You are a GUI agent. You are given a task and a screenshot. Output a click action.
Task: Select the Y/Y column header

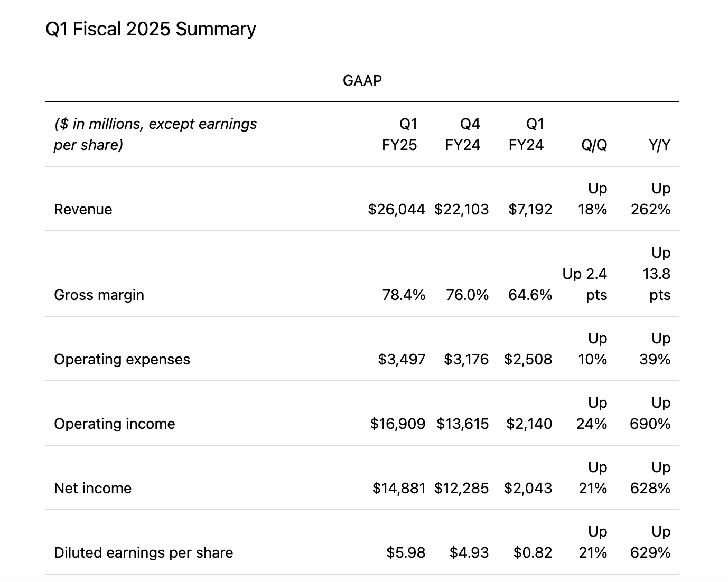pos(659,145)
